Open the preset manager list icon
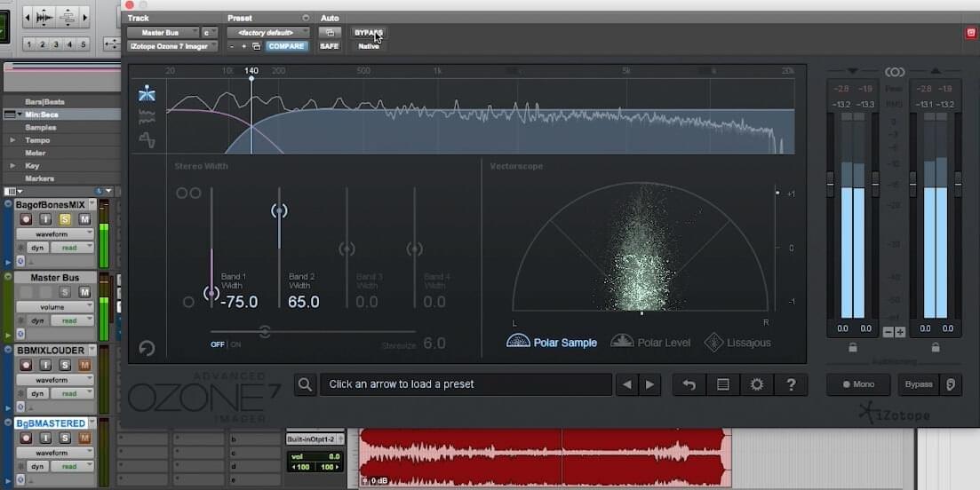This screenshot has height=490, width=980. tap(723, 384)
